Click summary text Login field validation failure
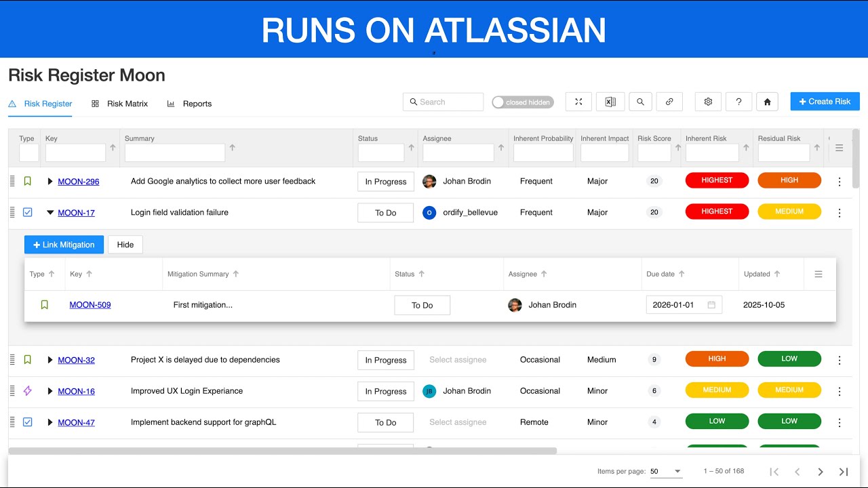This screenshot has height=488, width=868. tap(180, 212)
